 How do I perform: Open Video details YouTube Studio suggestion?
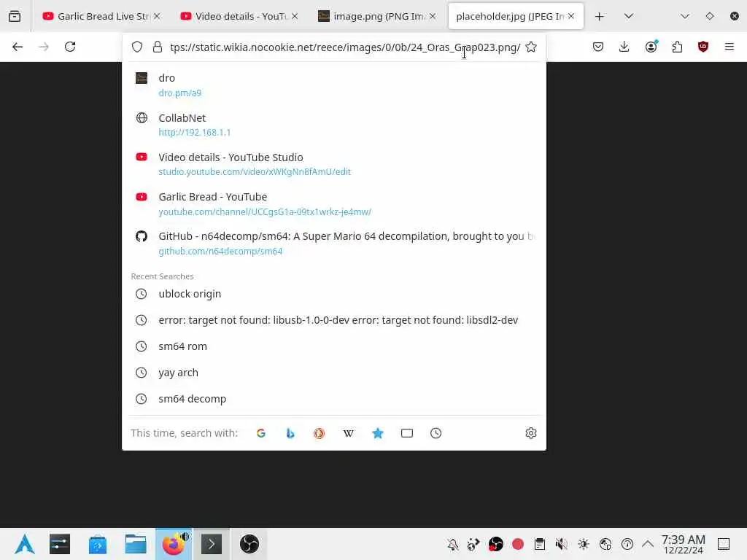(334, 164)
